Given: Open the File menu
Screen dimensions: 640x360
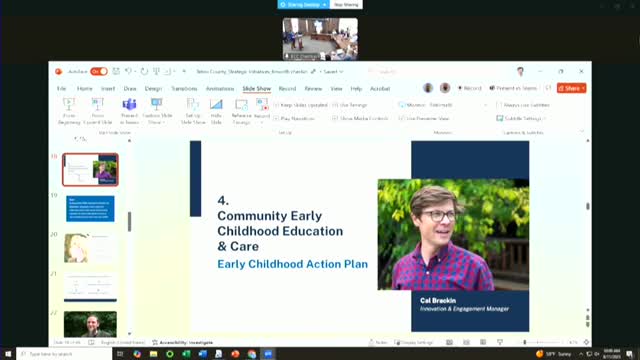Looking at the screenshot, I should pyautogui.click(x=62, y=89).
